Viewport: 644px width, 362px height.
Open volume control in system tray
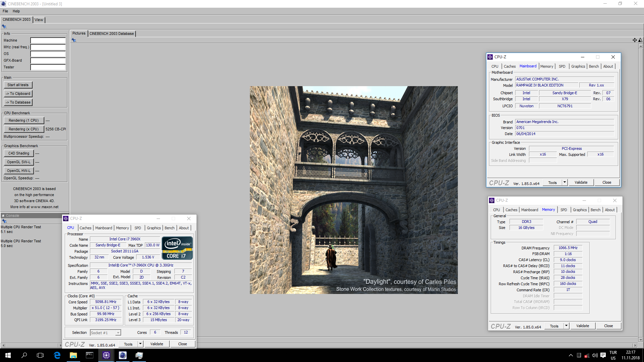tap(595, 355)
